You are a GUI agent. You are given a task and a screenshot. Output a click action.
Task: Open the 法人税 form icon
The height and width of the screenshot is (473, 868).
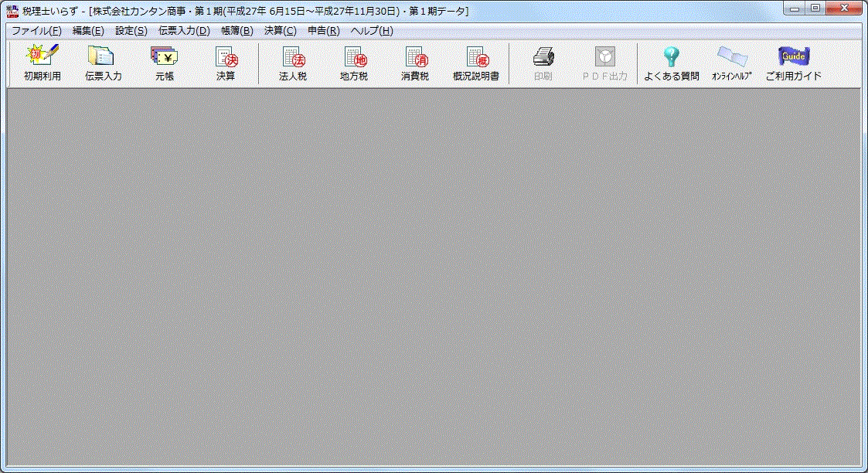point(293,63)
